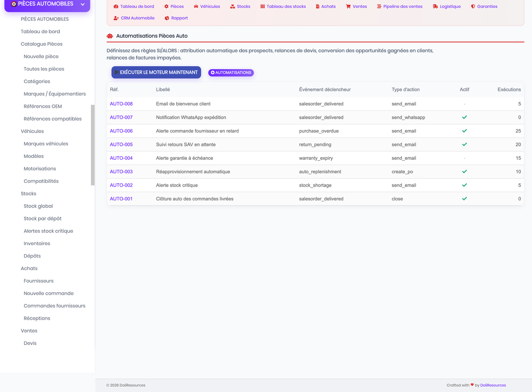Click the Tableau de bord gauge icon
Image resolution: width=532 pixels, height=392 pixels.
(x=116, y=7)
